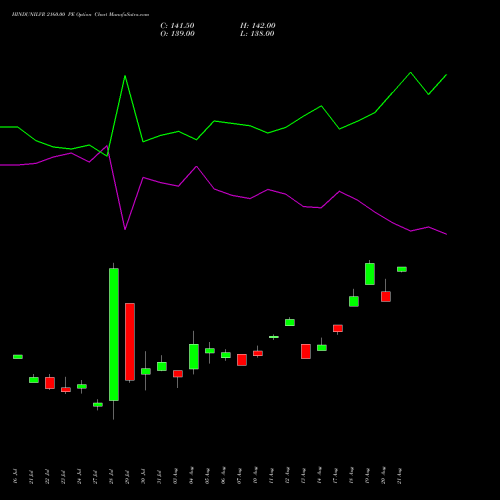500x500 pixels.
Task: Click the red candle for 13 Aug
Action: pos(306,351)
